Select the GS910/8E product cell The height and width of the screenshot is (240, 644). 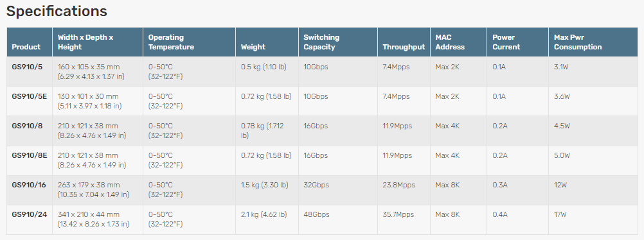tap(30, 155)
